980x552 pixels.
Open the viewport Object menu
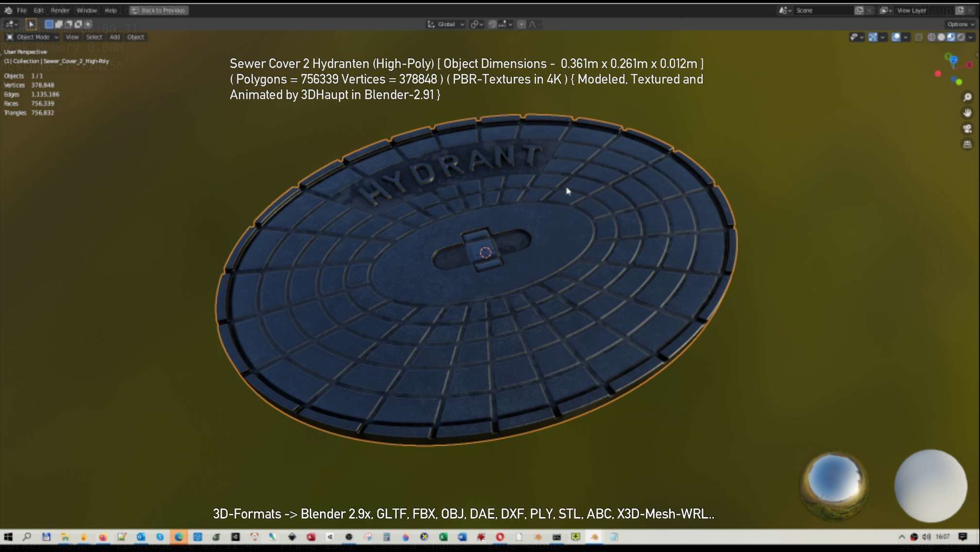(135, 37)
